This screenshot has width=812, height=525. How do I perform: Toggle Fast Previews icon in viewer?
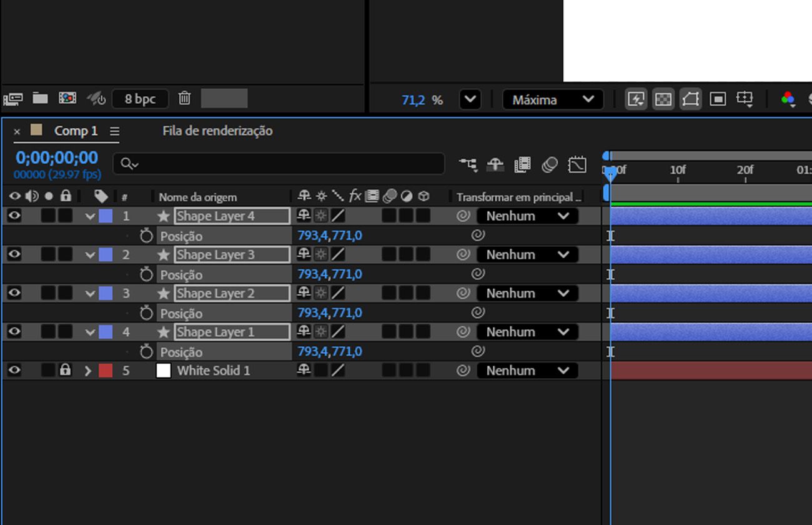click(636, 99)
